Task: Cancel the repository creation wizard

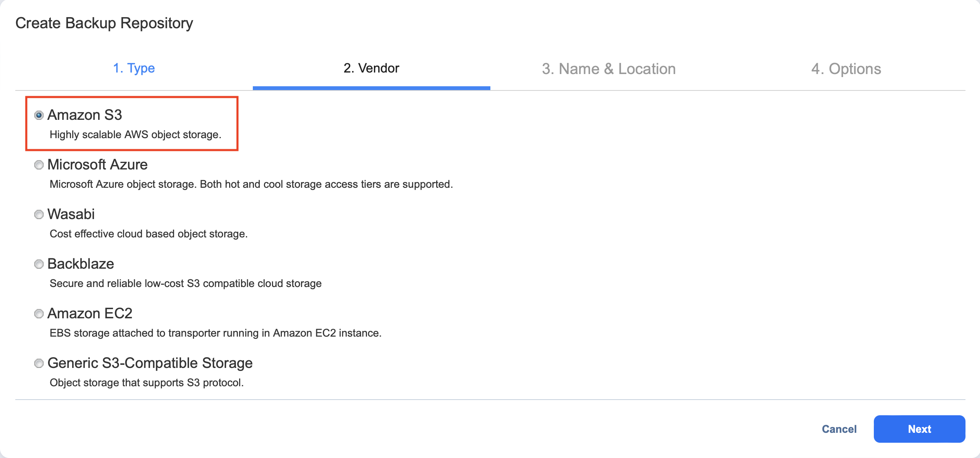Action: coord(839,429)
